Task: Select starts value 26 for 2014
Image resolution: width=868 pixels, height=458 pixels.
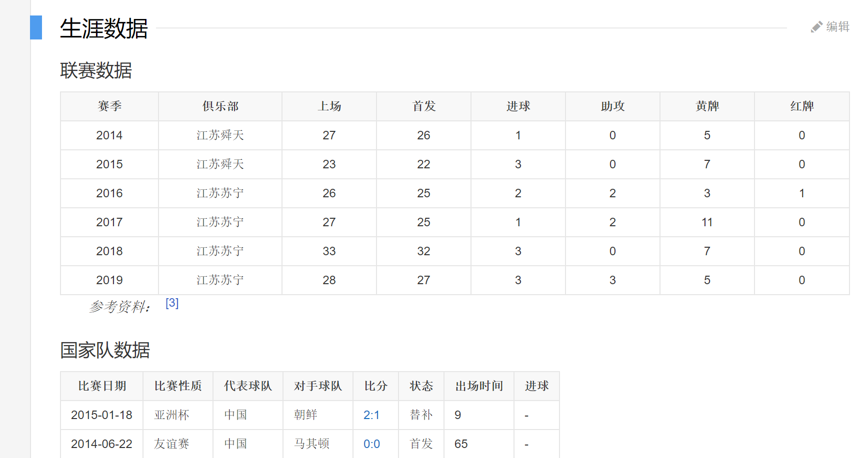Action: pos(423,135)
